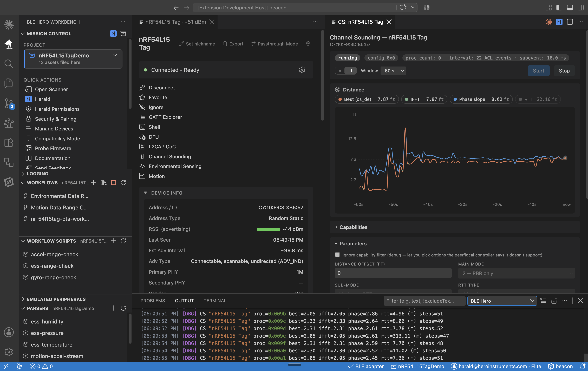This screenshot has width=588, height=371.
Task: Add a new workflow script
Action: point(113,241)
